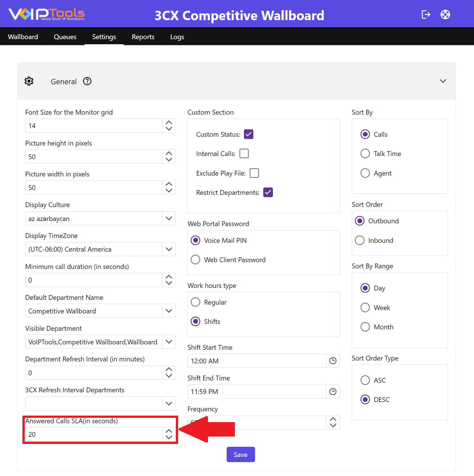This screenshot has height=476, width=474.
Task: Enable the Internal Calls checkbox
Action: point(244,153)
